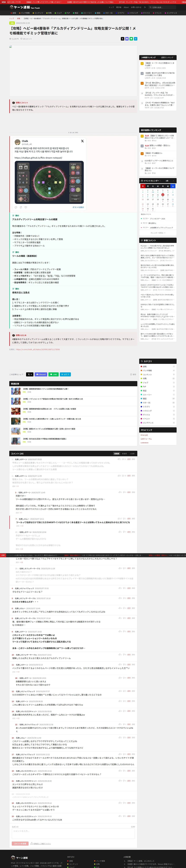Screen dimensions: 186x868
Task: Click the repost icon under the embedded post
Action: 21,207
